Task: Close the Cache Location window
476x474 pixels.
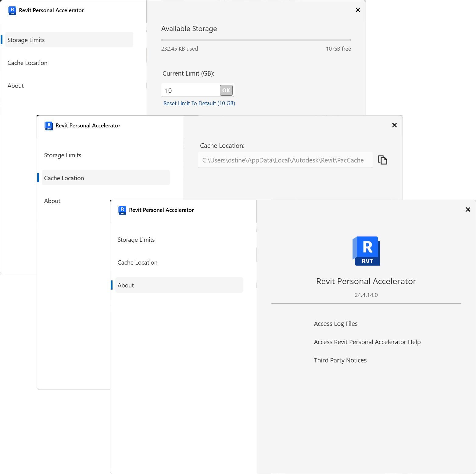Action: [x=394, y=125]
